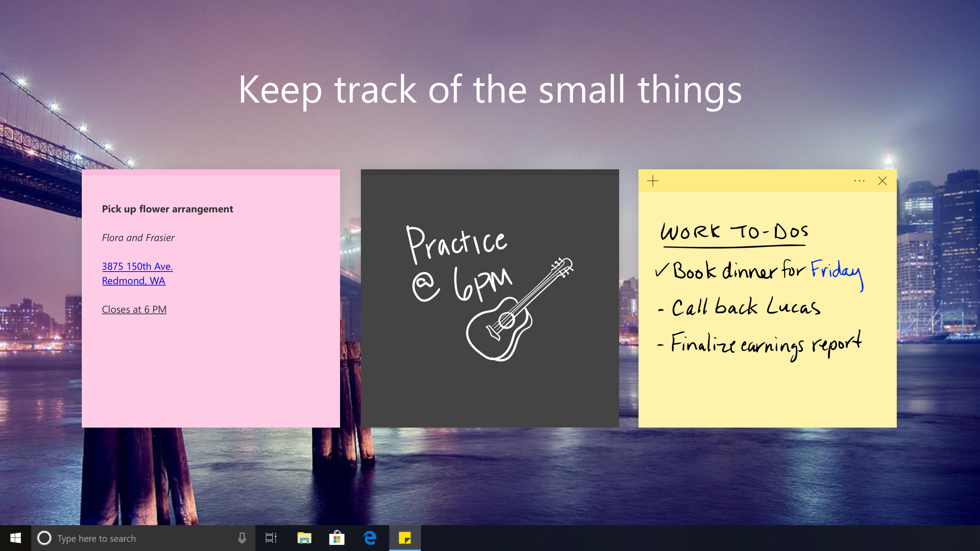This screenshot has height=551, width=980.
Task: Launch File Explorer from taskbar
Action: tap(304, 538)
